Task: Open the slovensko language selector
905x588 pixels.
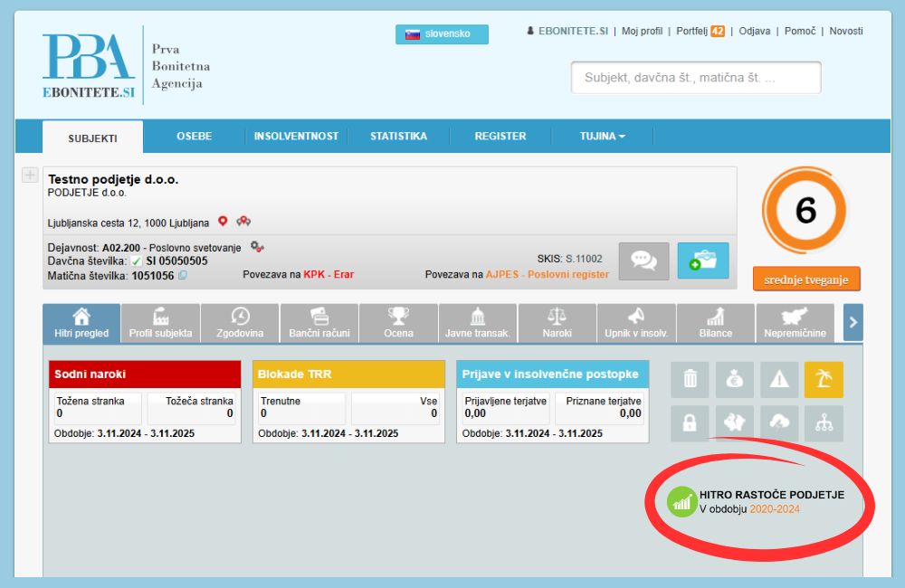Action: 442,34
